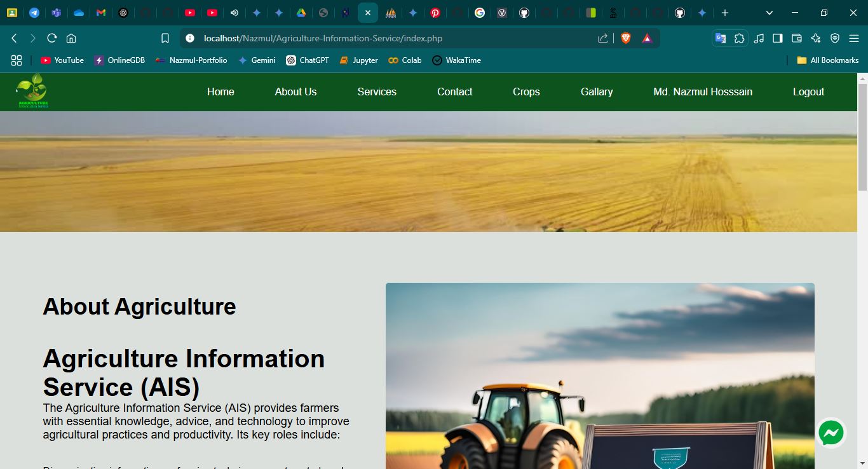Click the page vertical scrollbar thumb
This screenshot has height=469, width=868.
click(862, 137)
